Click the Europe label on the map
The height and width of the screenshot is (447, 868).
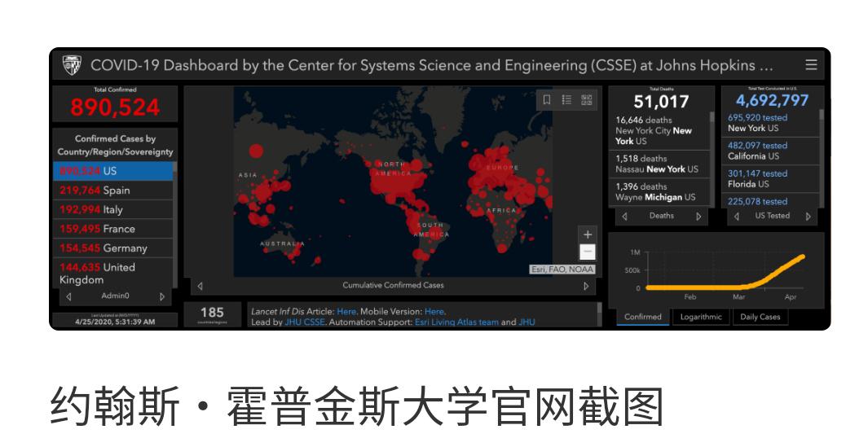click(502, 168)
